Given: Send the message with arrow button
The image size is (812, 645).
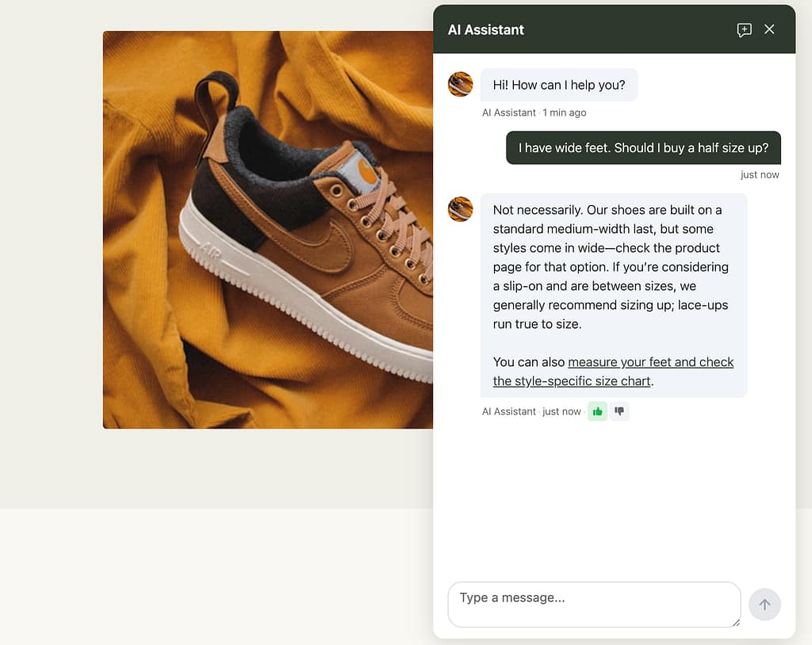Looking at the screenshot, I should coord(764,604).
